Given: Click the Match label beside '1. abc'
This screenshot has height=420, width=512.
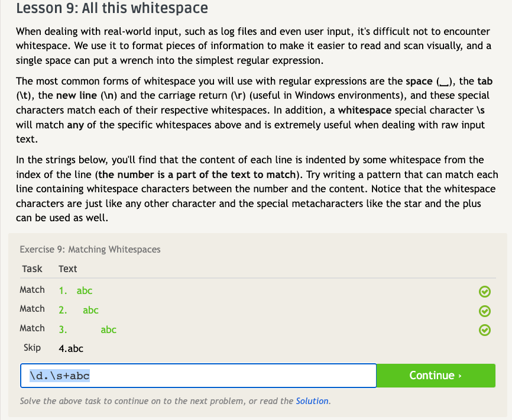Looking at the screenshot, I should 32,290.
